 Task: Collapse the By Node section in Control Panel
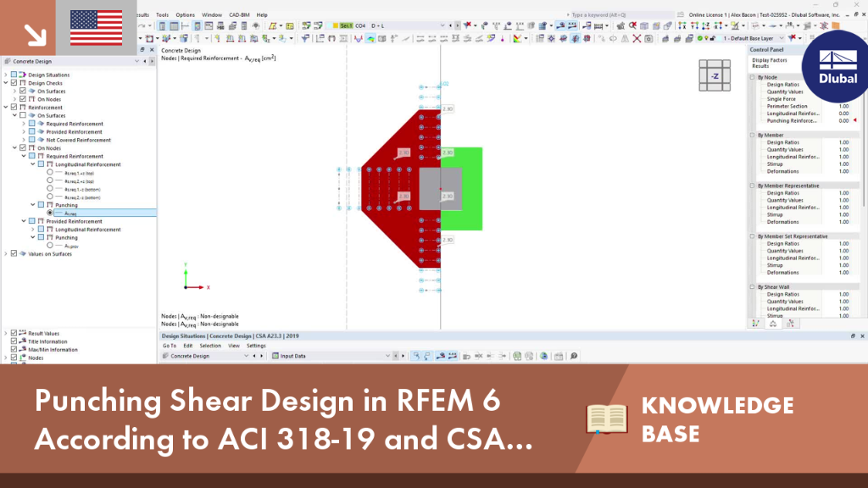coord(753,77)
